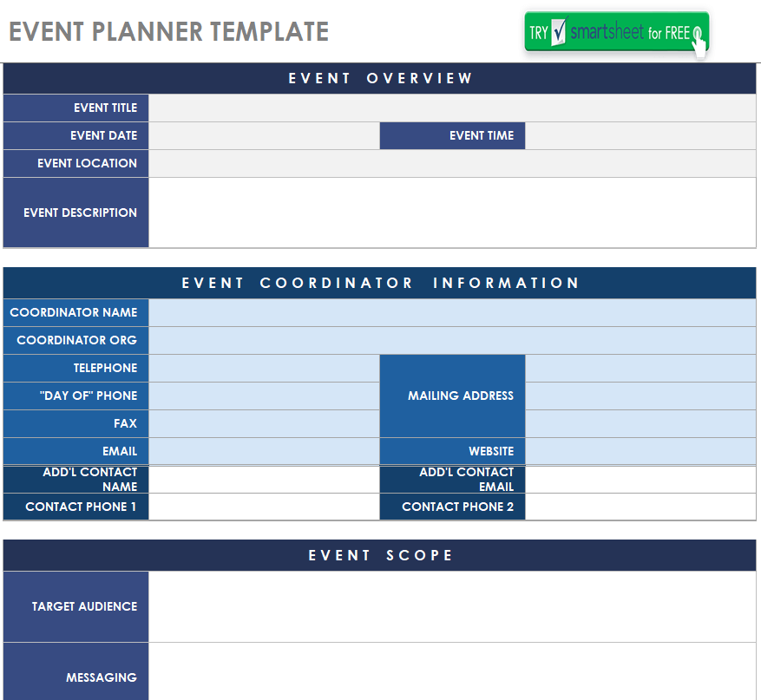Screen dimensions: 761x700
Task: Select the coordinator Email field
Action: (264, 452)
